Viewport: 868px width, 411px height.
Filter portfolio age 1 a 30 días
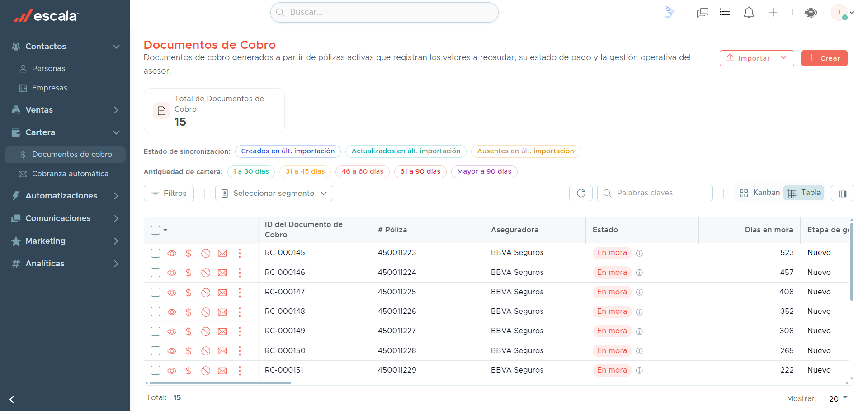(x=251, y=171)
